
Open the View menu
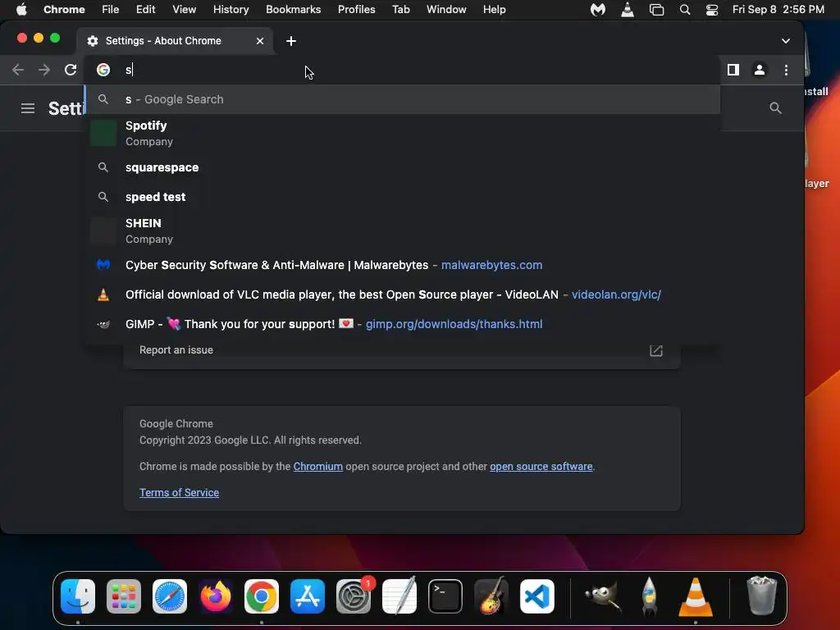pyautogui.click(x=185, y=9)
